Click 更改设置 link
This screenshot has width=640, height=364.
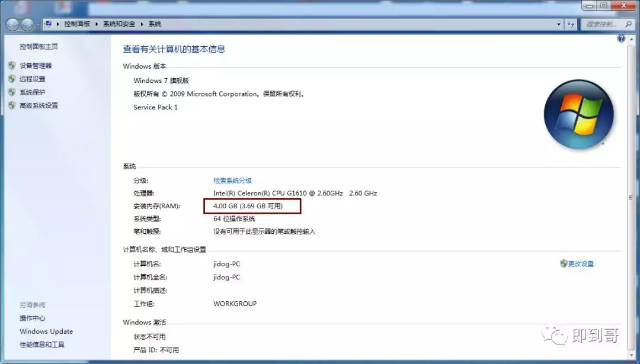(581, 264)
